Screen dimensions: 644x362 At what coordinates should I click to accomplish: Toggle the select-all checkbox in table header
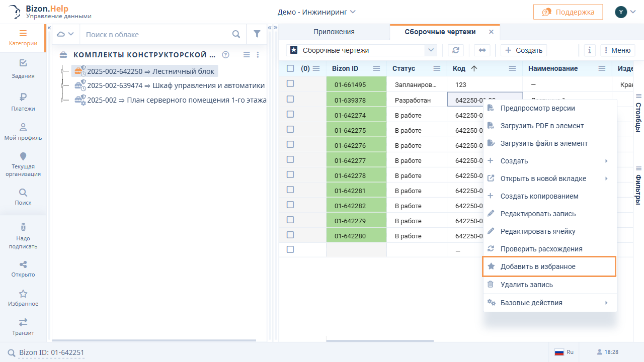tap(290, 68)
